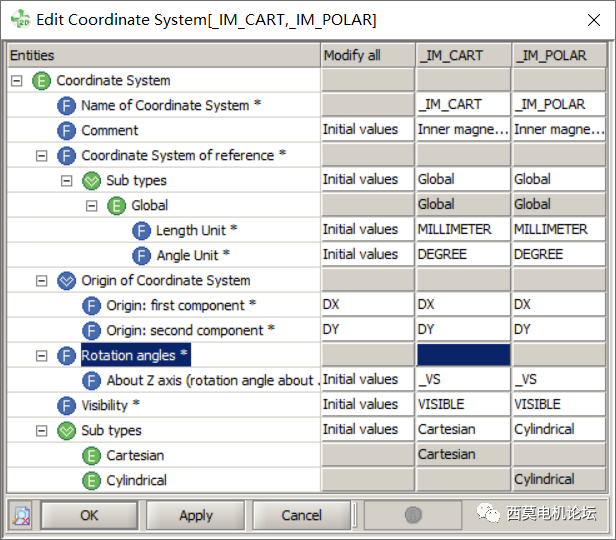This screenshot has width=616, height=540.
Task: Click the Modify all column header
Action: click(x=368, y=55)
